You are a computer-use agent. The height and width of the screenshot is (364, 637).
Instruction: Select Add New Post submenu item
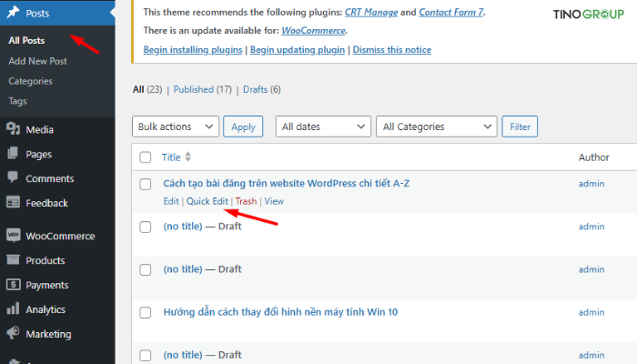click(38, 61)
